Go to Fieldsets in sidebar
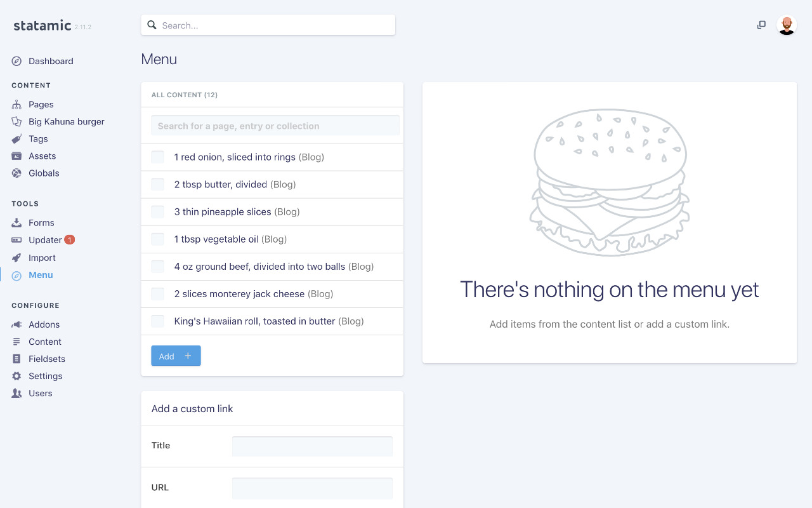This screenshot has width=812, height=508. point(47,359)
